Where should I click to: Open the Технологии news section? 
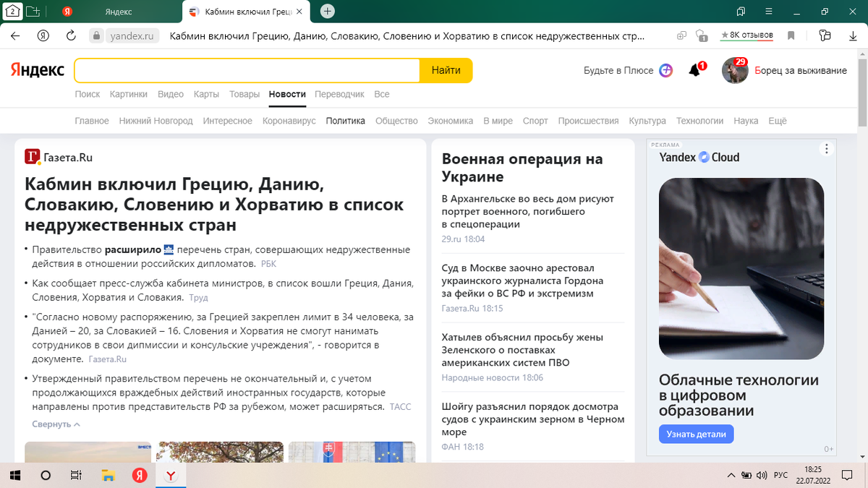point(699,121)
